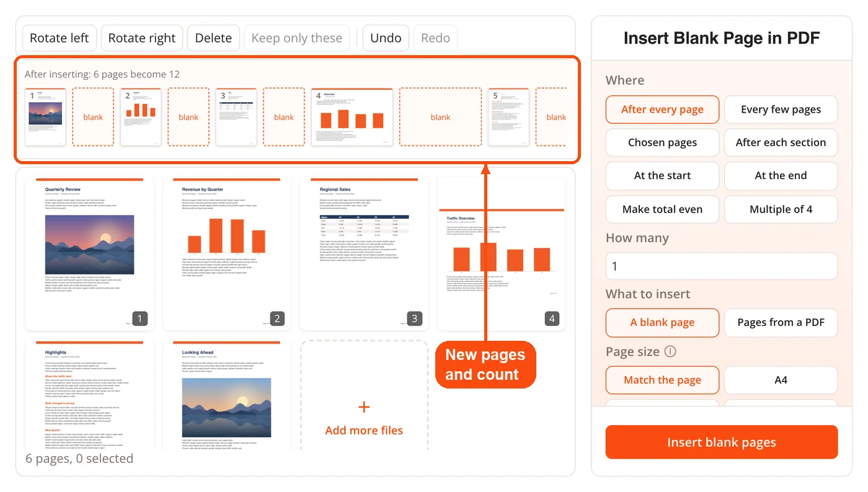Image resolution: width=868 pixels, height=492 pixels.
Task: Choose the Every few pages option
Action: (x=781, y=109)
